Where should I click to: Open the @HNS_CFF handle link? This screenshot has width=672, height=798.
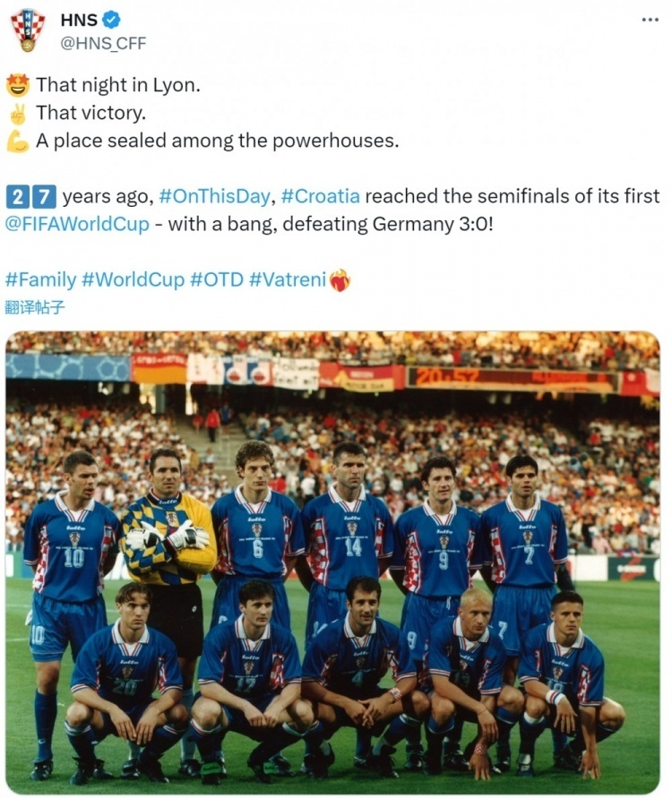pos(103,43)
